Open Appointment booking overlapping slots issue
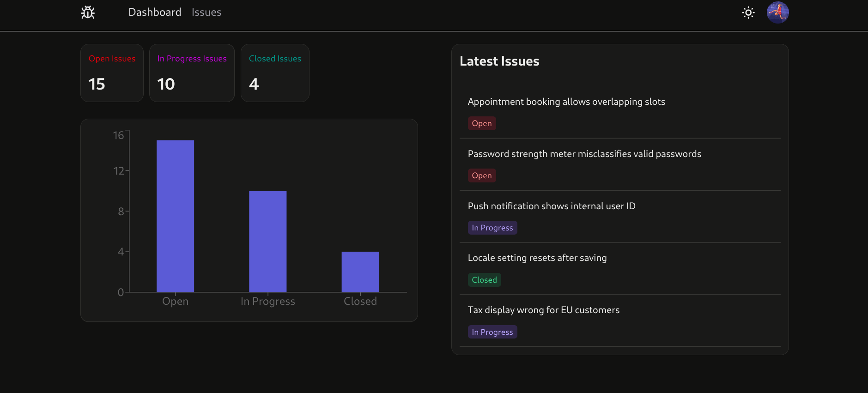This screenshot has height=393, width=868. click(566, 102)
